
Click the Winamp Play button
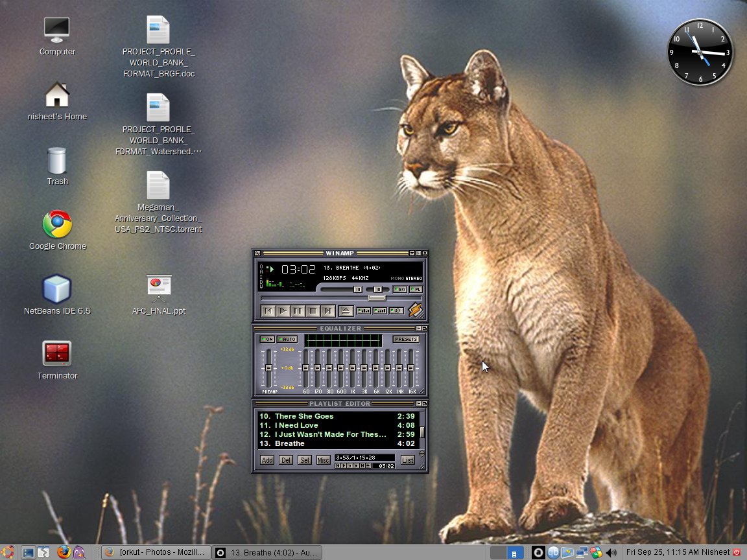[283, 311]
